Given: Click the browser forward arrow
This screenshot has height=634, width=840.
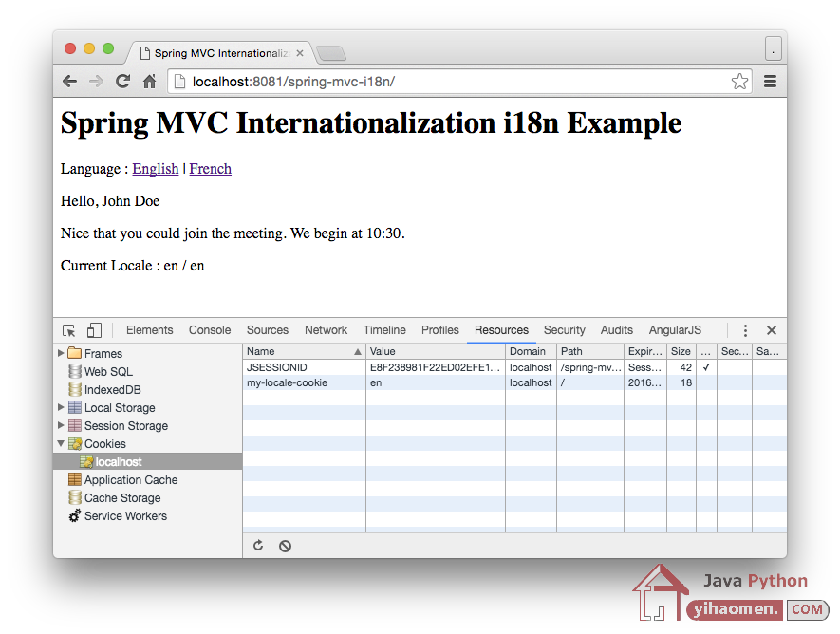Looking at the screenshot, I should [96, 82].
